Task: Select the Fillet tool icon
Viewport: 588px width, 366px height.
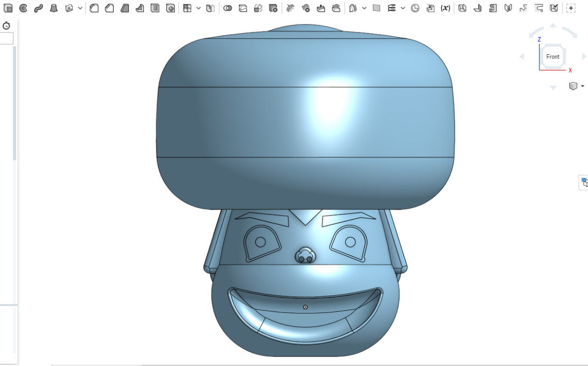Action: point(94,8)
